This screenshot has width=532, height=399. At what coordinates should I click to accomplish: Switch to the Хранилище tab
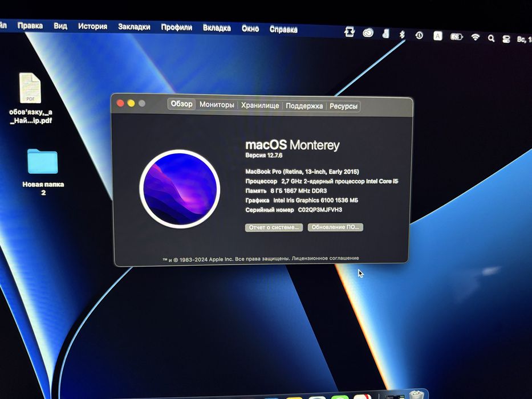click(260, 105)
